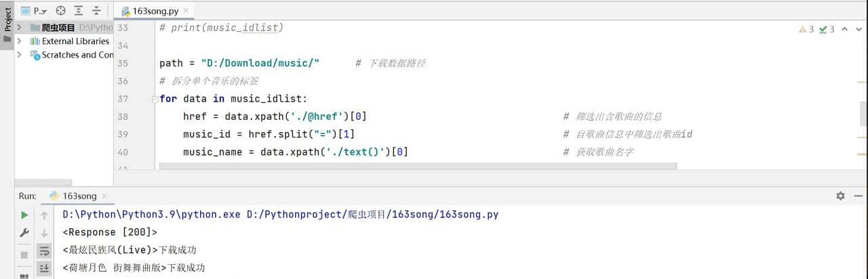This screenshot has height=279, width=868.
Task: Expand the Scratches and Consoles node
Action: 20,55
